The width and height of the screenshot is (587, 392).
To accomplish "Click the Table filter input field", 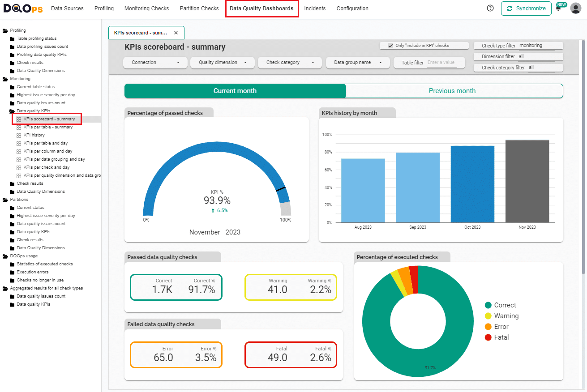I will [x=440, y=63].
